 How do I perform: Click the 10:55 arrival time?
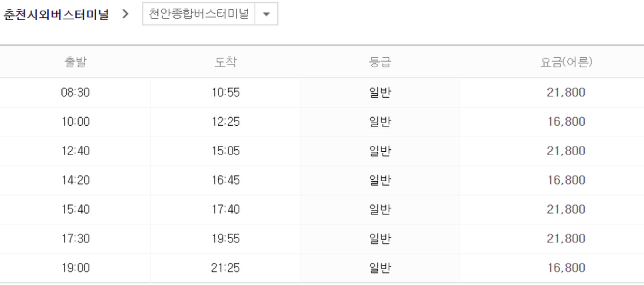coord(226,93)
